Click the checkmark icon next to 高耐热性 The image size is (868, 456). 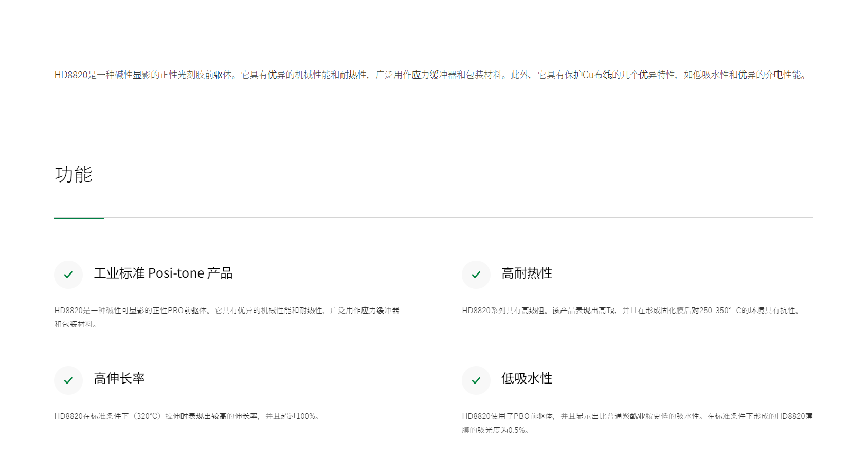[x=476, y=275]
